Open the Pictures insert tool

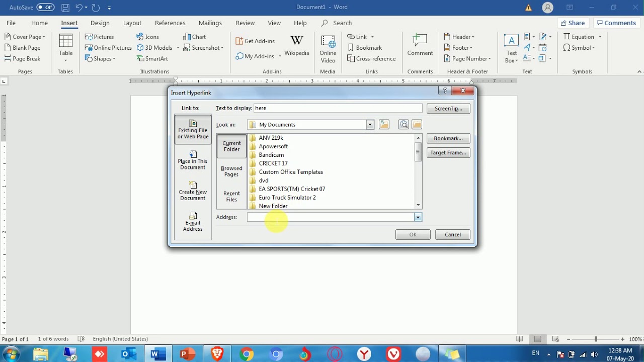click(99, 37)
